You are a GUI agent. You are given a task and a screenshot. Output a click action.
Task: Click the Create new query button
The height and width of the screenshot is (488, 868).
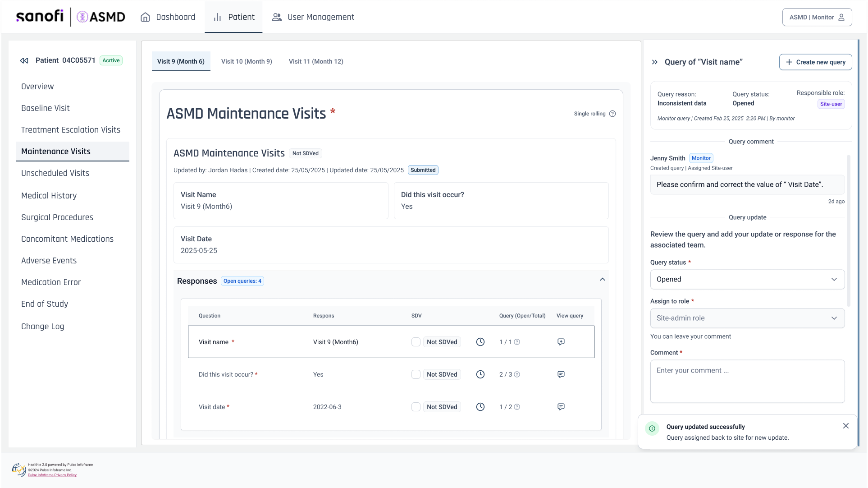point(815,62)
